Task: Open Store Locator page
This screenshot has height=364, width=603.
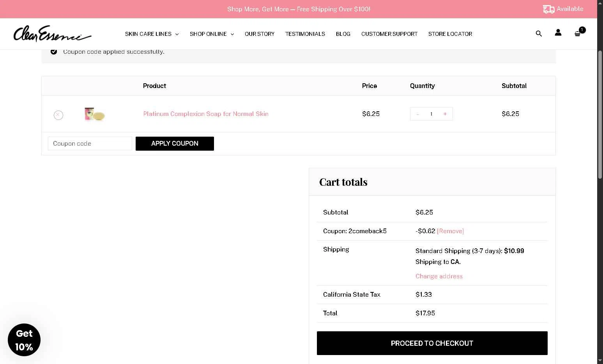Action: coord(450,34)
